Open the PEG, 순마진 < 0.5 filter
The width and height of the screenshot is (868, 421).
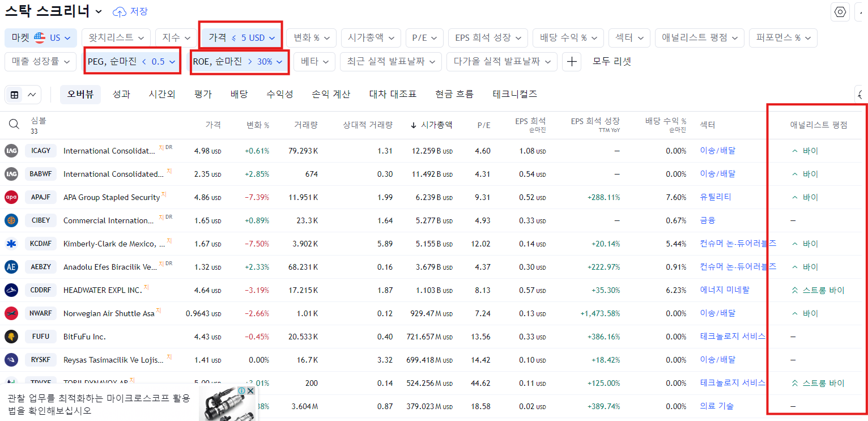tap(131, 62)
